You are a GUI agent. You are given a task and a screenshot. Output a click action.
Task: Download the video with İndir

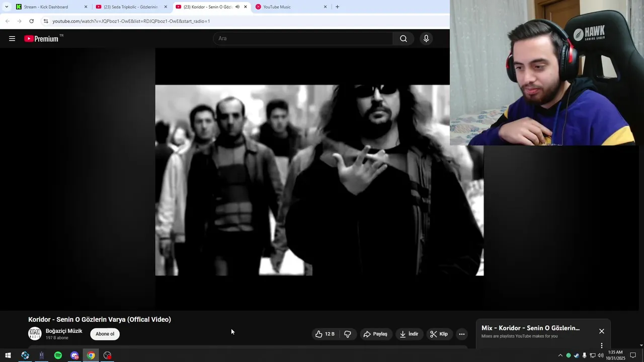click(409, 334)
